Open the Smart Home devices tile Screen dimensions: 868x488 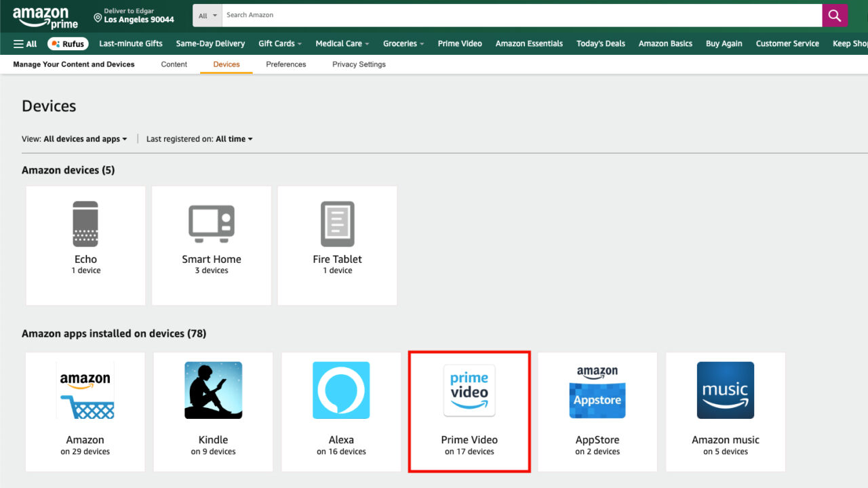pyautogui.click(x=211, y=245)
